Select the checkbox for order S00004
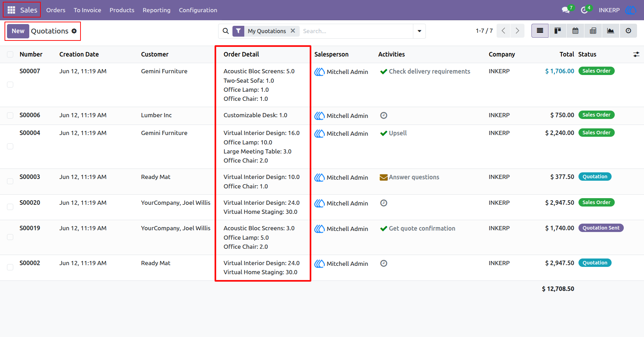Screen dimensions: 644x337 (x=10, y=147)
